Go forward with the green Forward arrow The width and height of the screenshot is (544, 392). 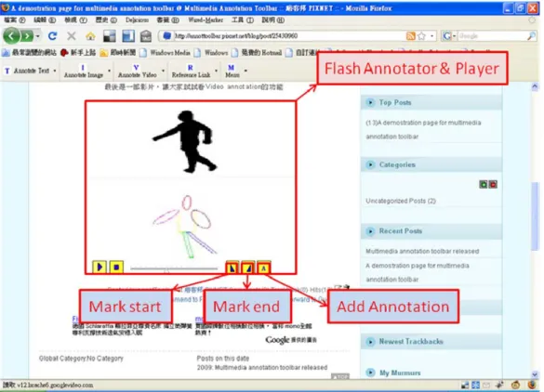(27, 35)
